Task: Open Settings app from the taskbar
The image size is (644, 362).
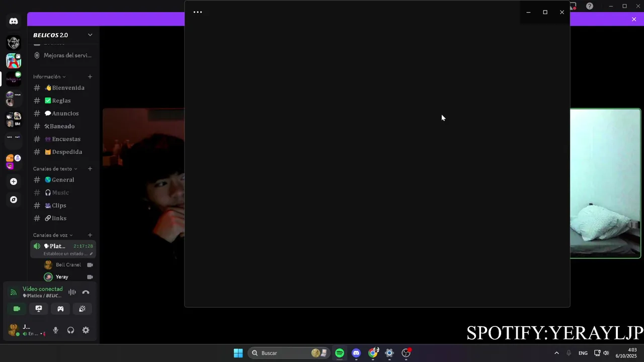Action: pos(389,353)
